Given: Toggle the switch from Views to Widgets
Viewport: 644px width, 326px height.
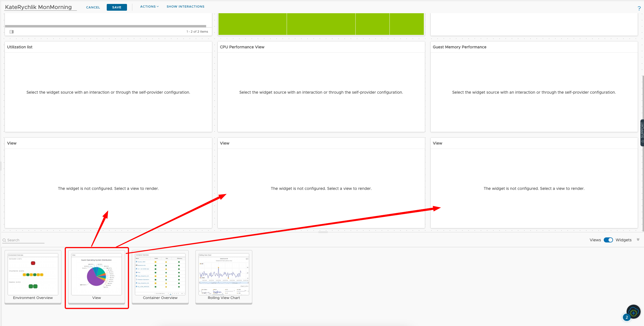Looking at the screenshot, I should pyautogui.click(x=608, y=240).
